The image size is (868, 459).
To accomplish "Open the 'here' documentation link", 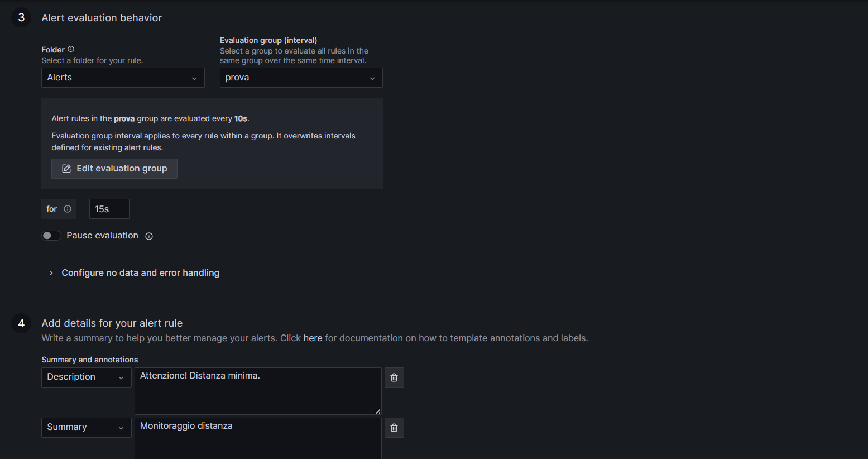I will [313, 338].
